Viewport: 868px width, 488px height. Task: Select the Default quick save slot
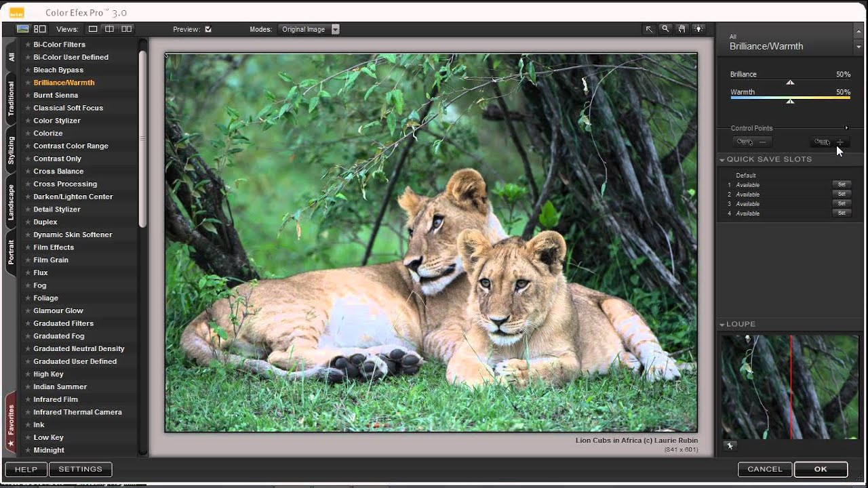point(746,176)
